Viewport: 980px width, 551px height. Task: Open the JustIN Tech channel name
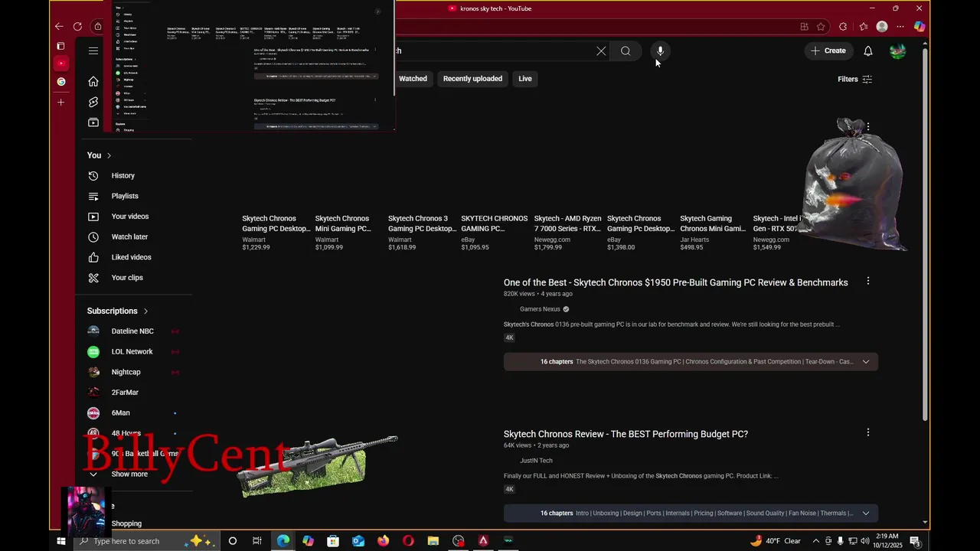536,461
